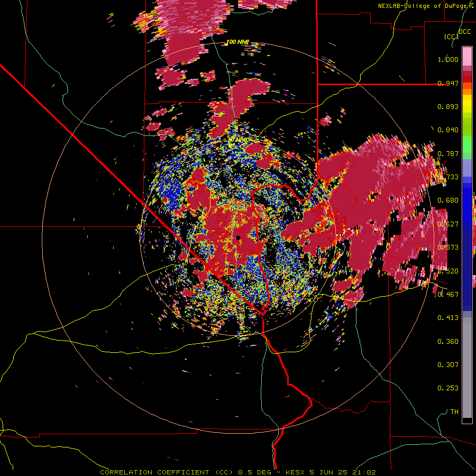Click the Correlation Coefficient caption at the bottom

tap(238, 472)
